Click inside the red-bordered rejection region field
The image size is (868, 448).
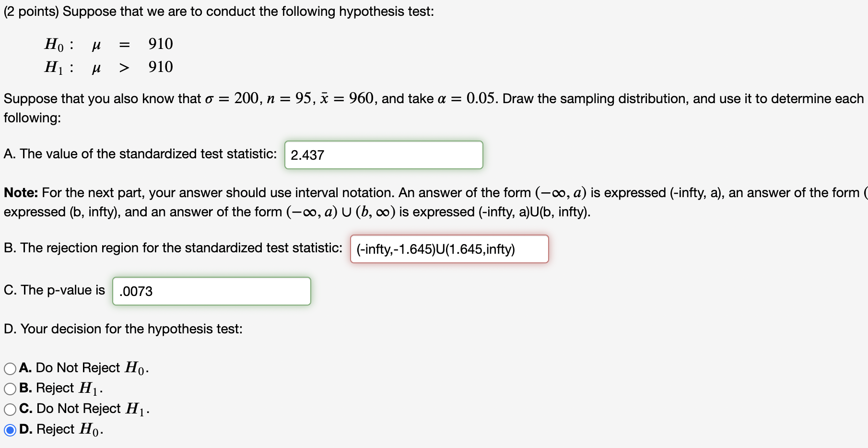449,249
